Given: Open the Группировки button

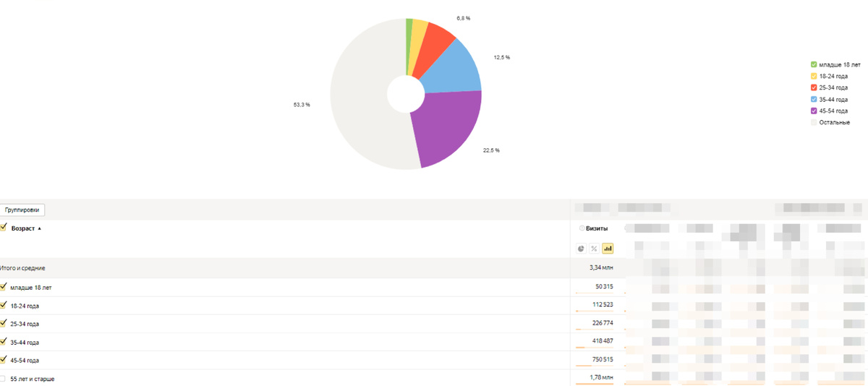Looking at the screenshot, I should pyautogui.click(x=23, y=210).
